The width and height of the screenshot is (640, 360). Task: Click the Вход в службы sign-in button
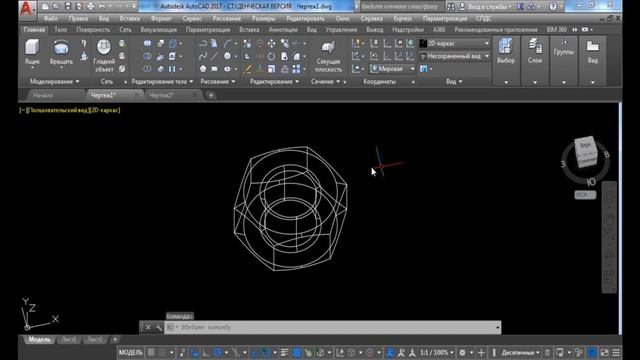[485, 7]
